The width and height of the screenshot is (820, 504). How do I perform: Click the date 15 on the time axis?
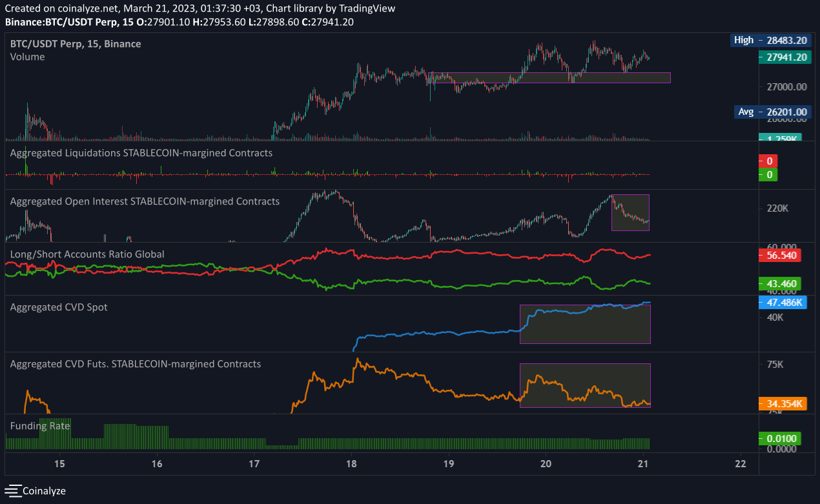tap(59, 464)
